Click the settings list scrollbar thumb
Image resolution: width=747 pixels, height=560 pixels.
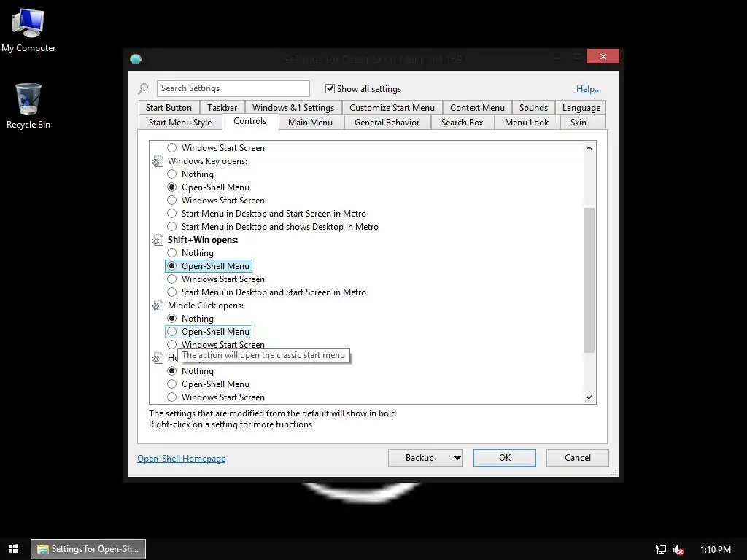589,281
